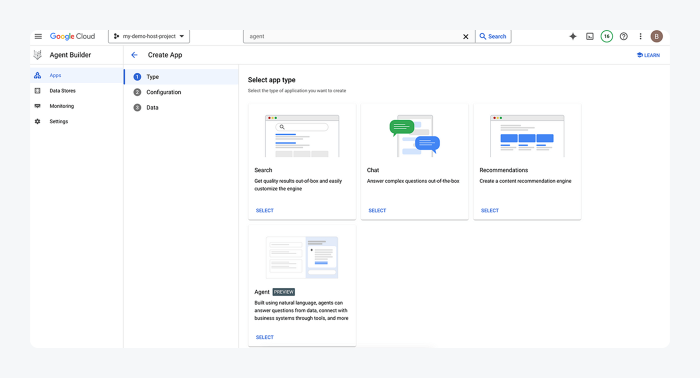This screenshot has width=700, height=378.
Task: Open the user account avatar B
Action: pyautogui.click(x=656, y=37)
